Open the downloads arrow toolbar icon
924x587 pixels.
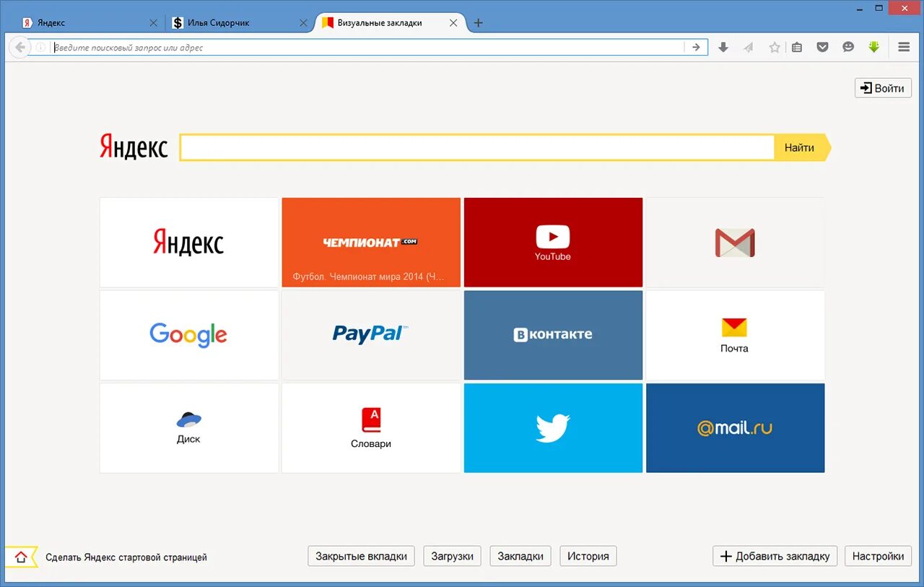point(723,48)
